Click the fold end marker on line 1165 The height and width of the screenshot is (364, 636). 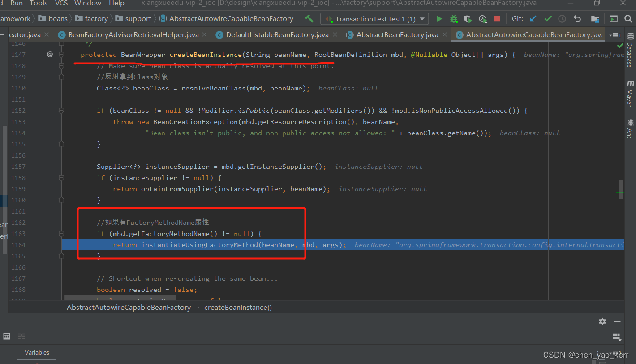(x=61, y=256)
